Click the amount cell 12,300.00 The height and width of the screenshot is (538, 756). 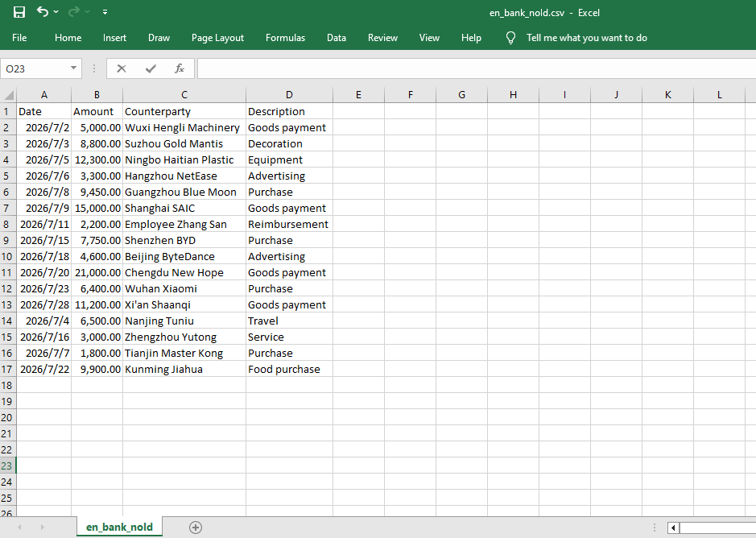tap(97, 159)
